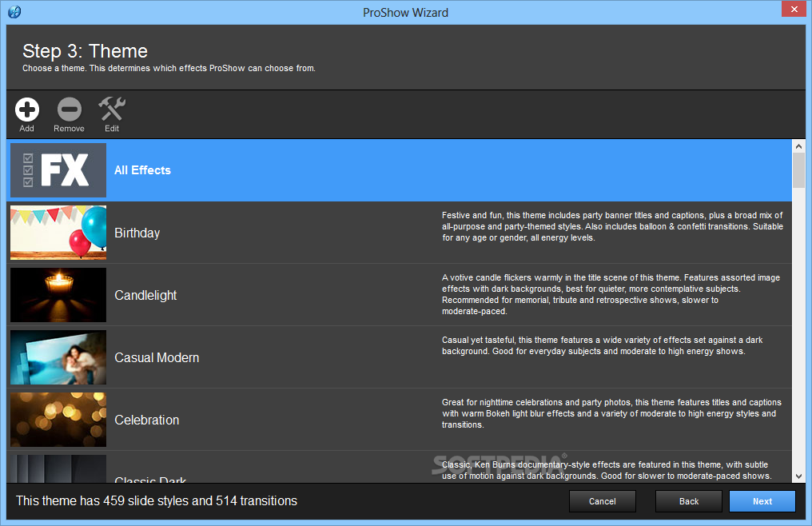Open the Edit theme tools icon

[112, 109]
